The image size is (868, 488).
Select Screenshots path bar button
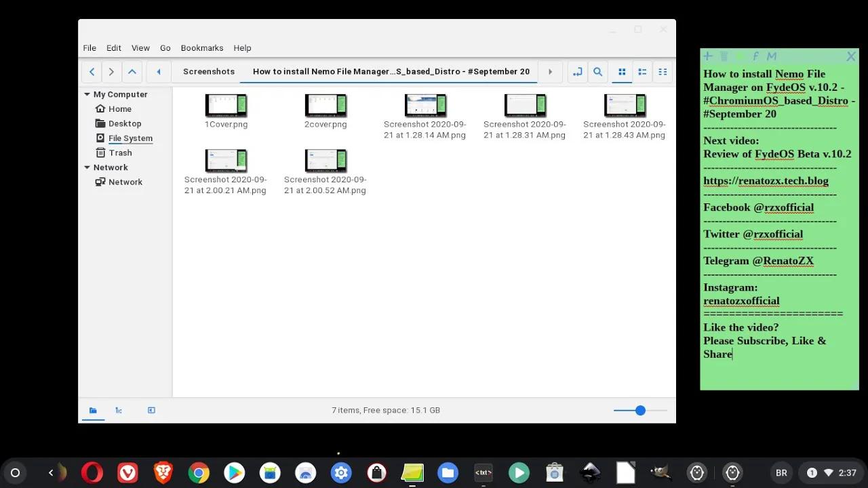[x=209, y=71]
